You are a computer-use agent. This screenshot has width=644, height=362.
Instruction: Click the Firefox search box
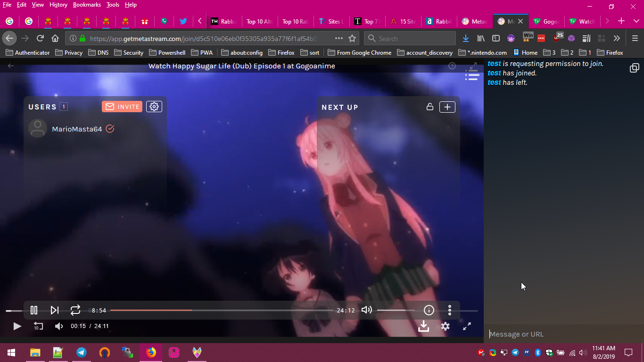click(410, 39)
